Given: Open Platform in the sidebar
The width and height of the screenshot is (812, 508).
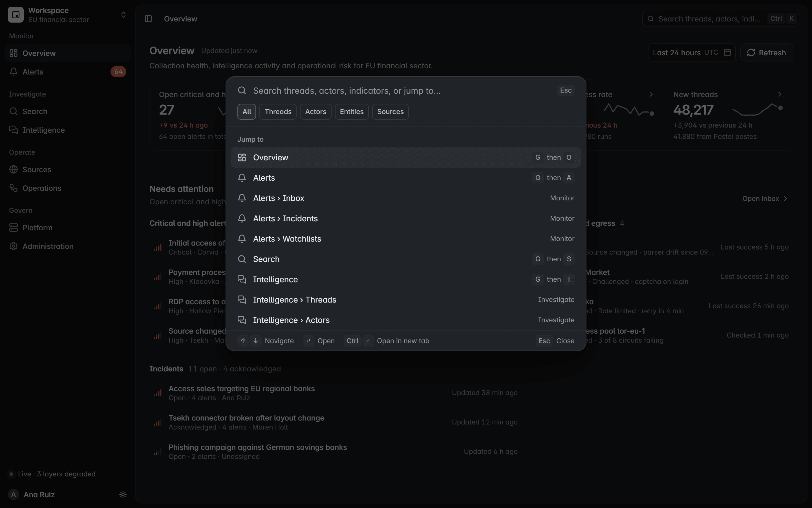Looking at the screenshot, I should (67, 227).
